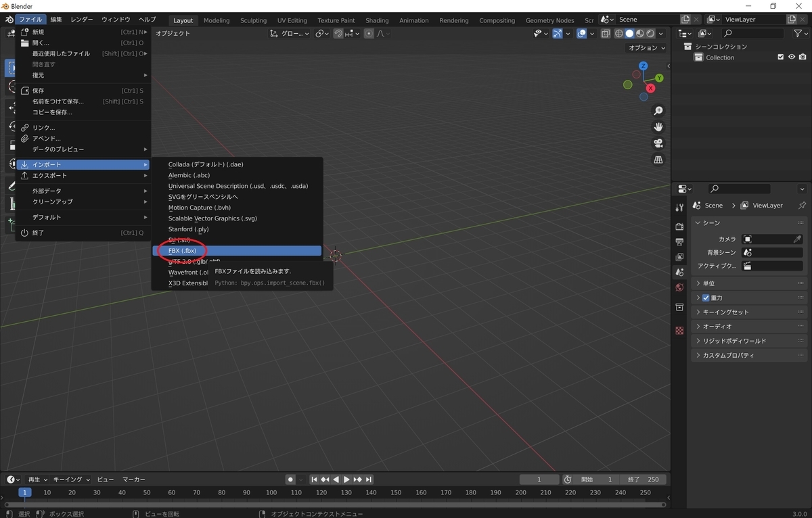812x518 pixels.
Task: Open the UV Editing workspace tab
Action: (x=292, y=20)
